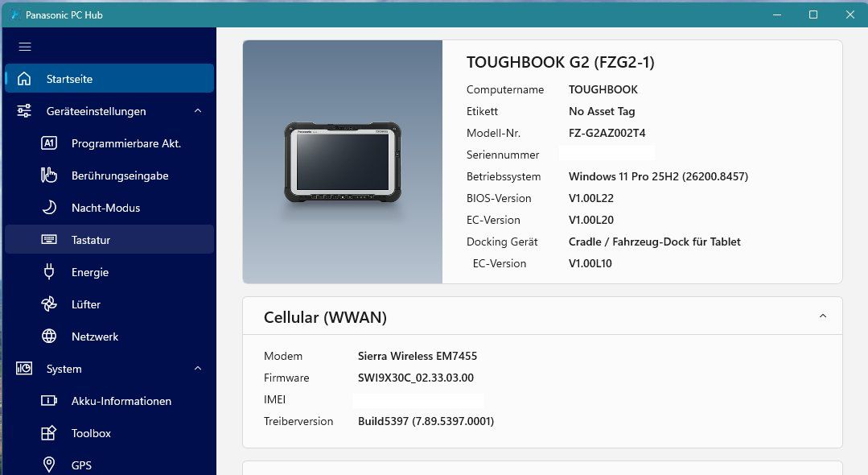868x475 pixels.
Task: Click the No Asset Tag value
Action: pyautogui.click(x=602, y=111)
